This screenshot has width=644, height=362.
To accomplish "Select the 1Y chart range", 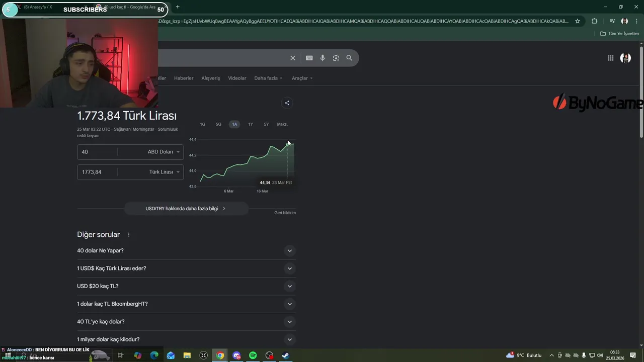I will coord(251,124).
